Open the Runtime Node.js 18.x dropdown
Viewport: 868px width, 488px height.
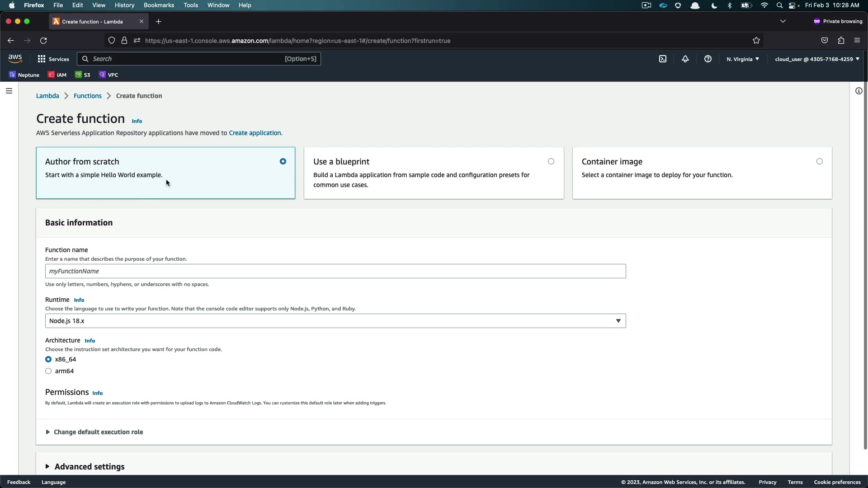pos(335,321)
